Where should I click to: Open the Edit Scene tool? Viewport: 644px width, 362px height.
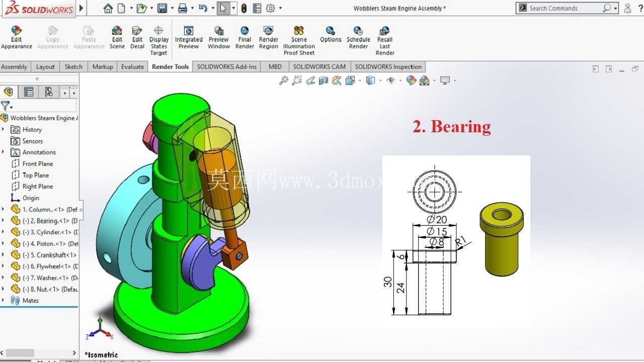[117, 38]
